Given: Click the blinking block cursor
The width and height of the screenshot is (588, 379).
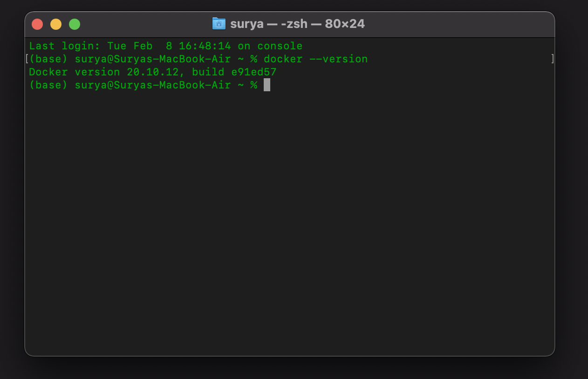Looking at the screenshot, I should coord(267,85).
